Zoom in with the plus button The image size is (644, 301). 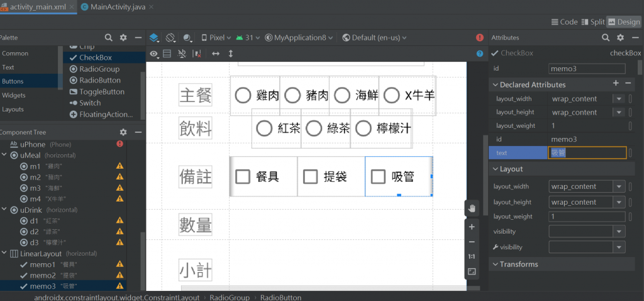(x=472, y=227)
